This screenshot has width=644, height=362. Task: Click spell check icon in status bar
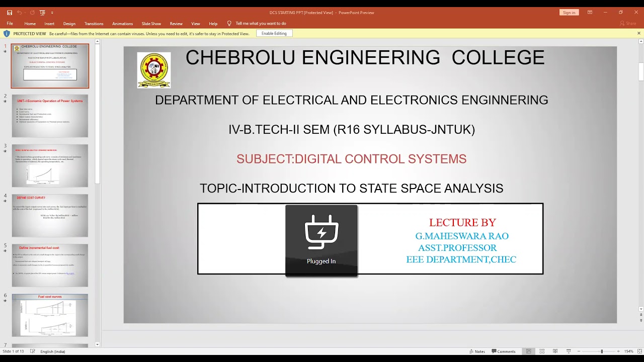click(33, 351)
